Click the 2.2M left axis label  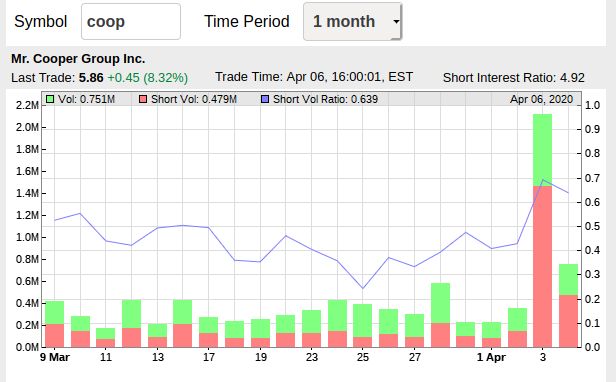coord(28,105)
